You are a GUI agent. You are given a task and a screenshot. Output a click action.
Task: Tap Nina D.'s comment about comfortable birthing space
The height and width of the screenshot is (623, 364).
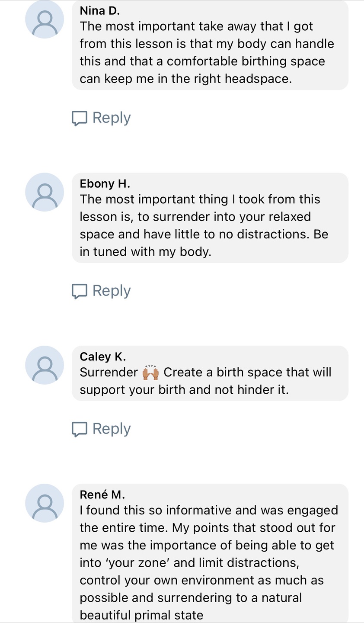tap(207, 53)
